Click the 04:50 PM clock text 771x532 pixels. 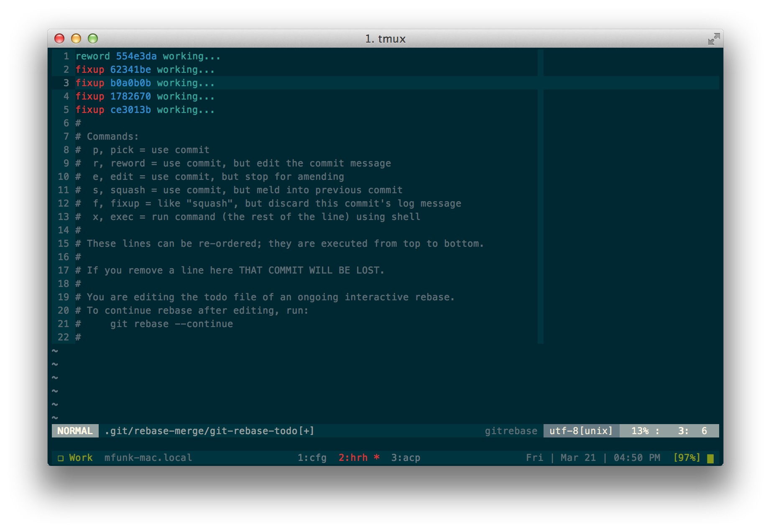[637, 458]
